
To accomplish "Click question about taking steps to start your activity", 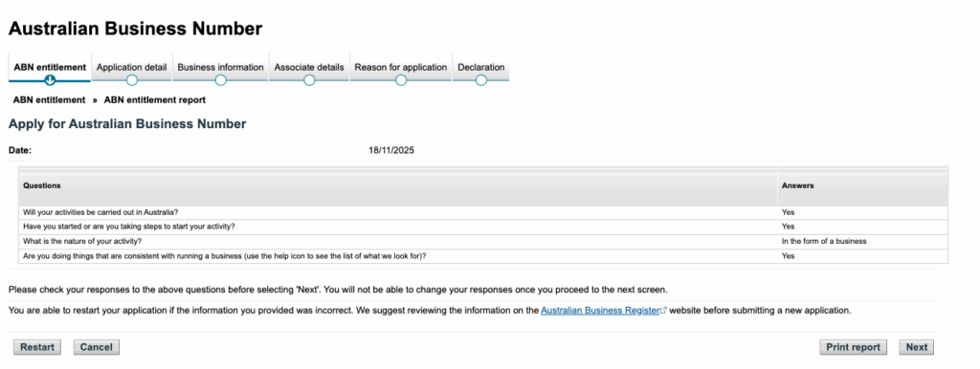I will click(129, 226).
